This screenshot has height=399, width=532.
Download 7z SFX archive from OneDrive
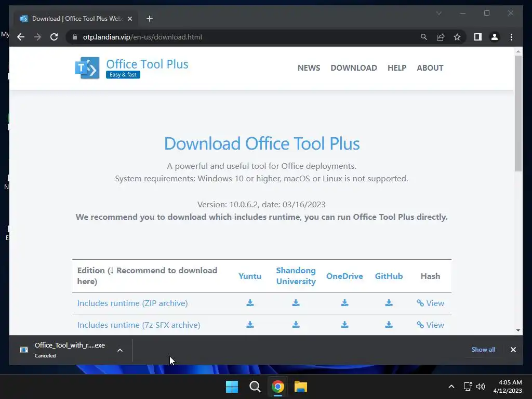[345, 325]
